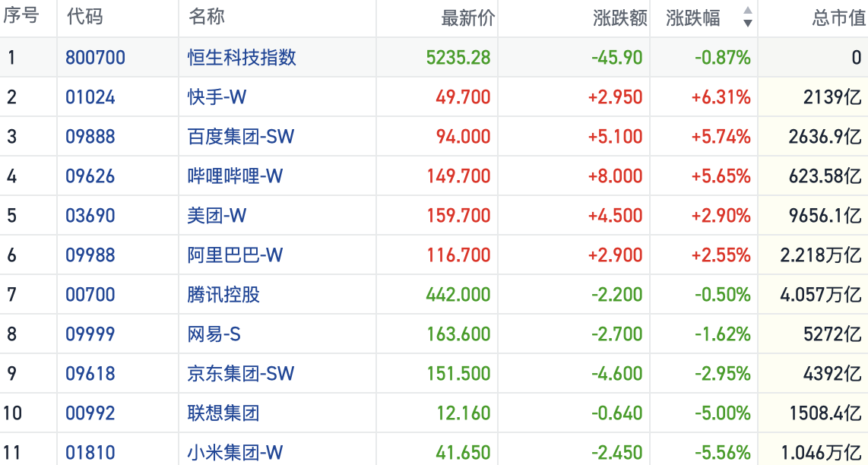Open stock code 09626
This screenshot has height=465, width=868.
pyautogui.click(x=90, y=176)
